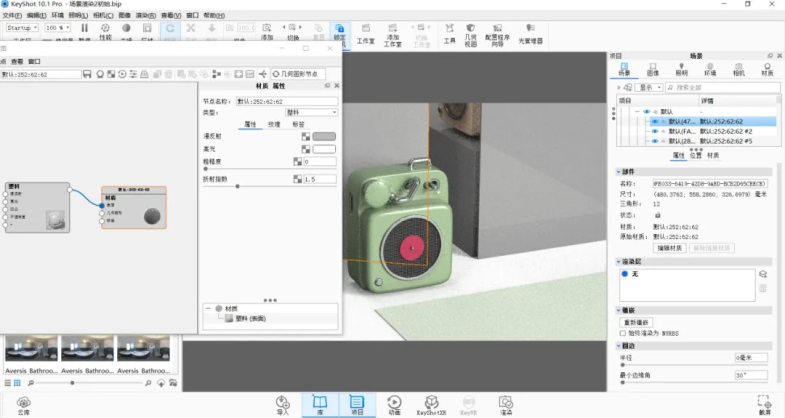The height and width of the screenshot is (418, 785).
Task: Click the 几何图形节点 button
Action: [298, 74]
